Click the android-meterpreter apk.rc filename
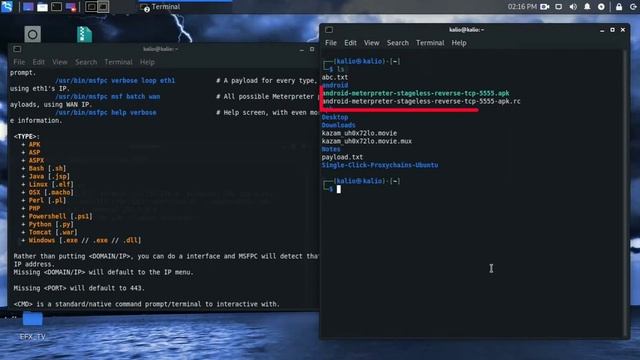640x360 pixels. [x=421, y=101]
